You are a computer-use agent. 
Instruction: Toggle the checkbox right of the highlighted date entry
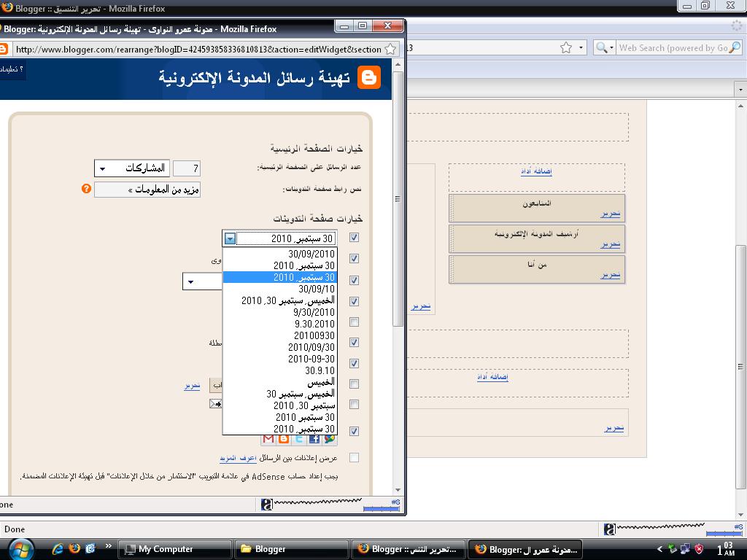tap(354, 280)
